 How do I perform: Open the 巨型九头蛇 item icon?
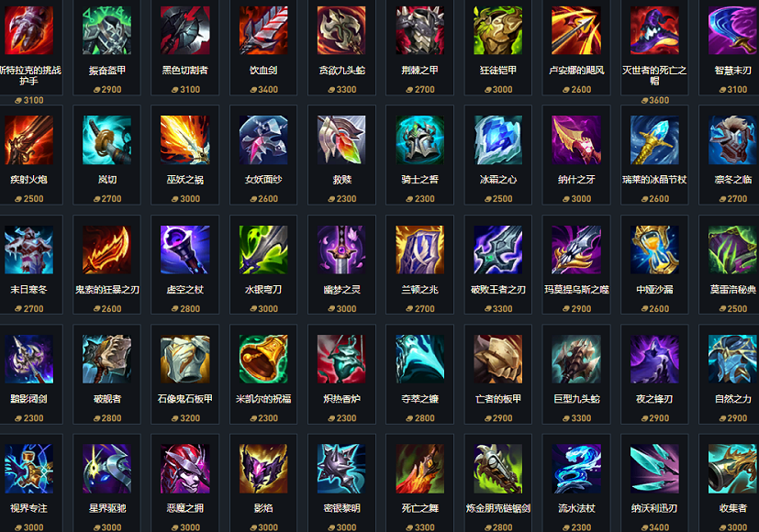(576, 359)
